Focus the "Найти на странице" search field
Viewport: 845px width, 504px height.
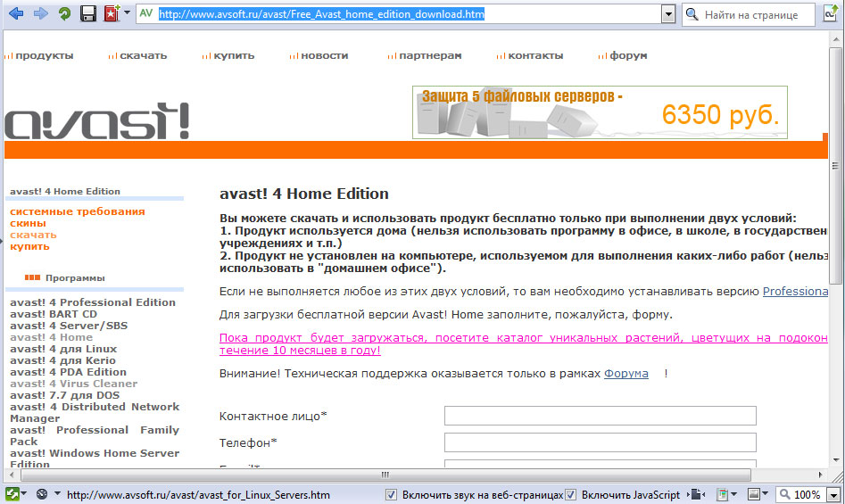[x=751, y=15]
